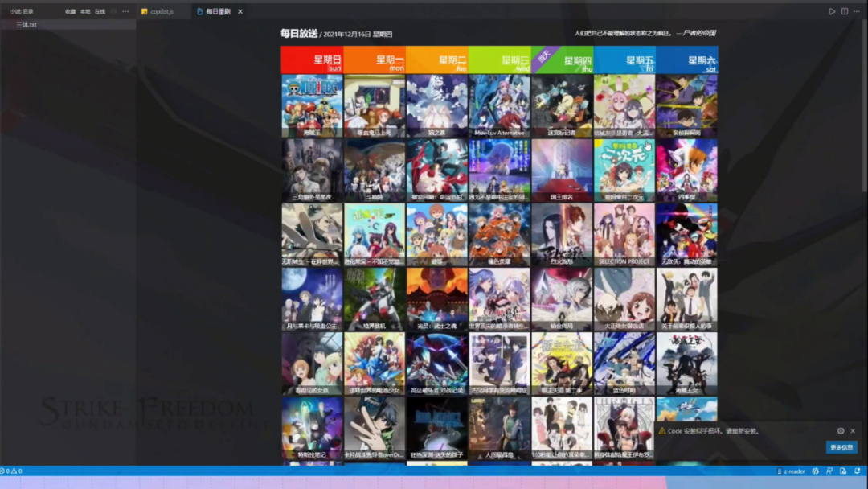Open the 吸血鬼马上死 thumbnail
Screen dimensions: 868x489
pyautogui.click(x=375, y=106)
